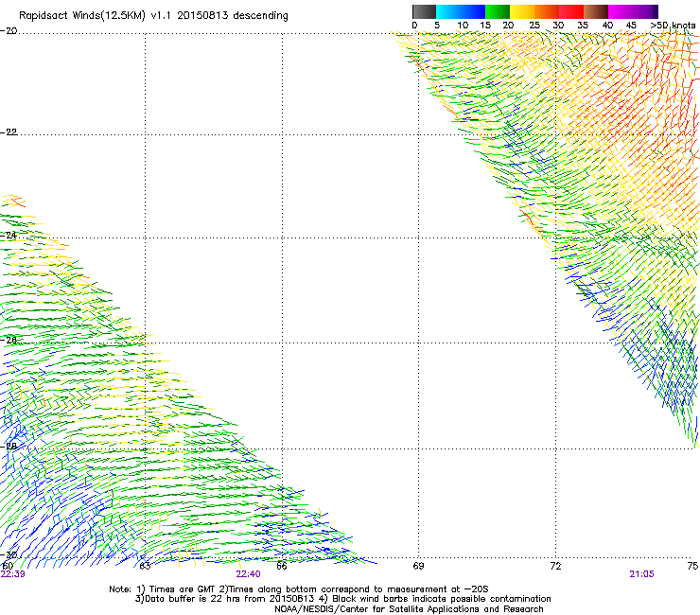The width and height of the screenshot is (700, 615).
Task: Click the green 15-20 knots color segment
Action: pos(498,11)
